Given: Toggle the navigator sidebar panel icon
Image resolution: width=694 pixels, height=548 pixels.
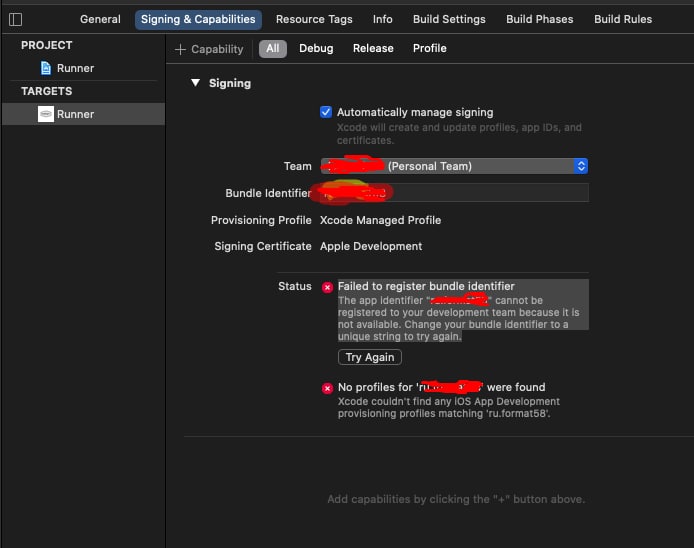Looking at the screenshot, I should tap(15, 19).
